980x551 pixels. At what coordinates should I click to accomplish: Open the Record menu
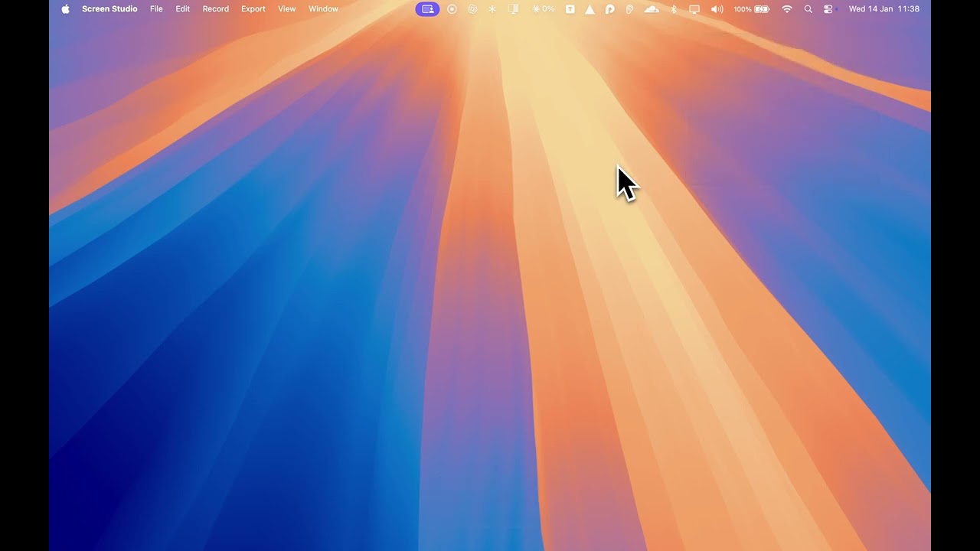pyautogui.click(x=215, y=9)
